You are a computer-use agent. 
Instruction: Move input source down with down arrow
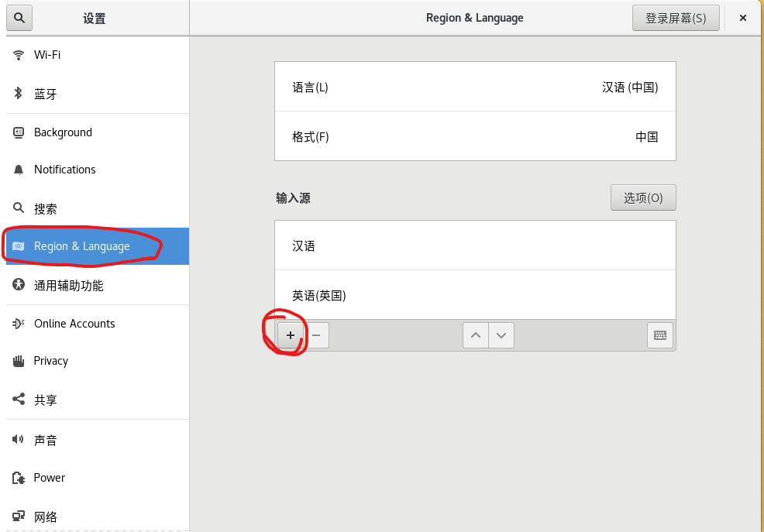click(501, 335)
